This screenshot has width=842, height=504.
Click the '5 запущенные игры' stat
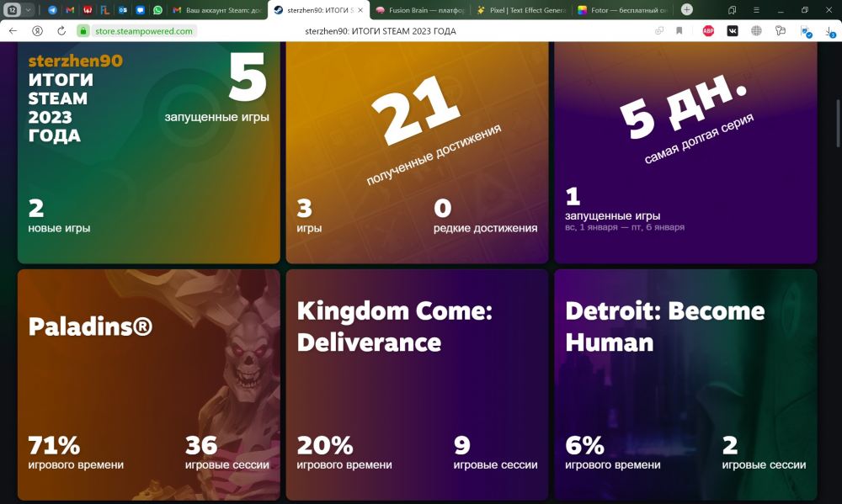point(217,87)
